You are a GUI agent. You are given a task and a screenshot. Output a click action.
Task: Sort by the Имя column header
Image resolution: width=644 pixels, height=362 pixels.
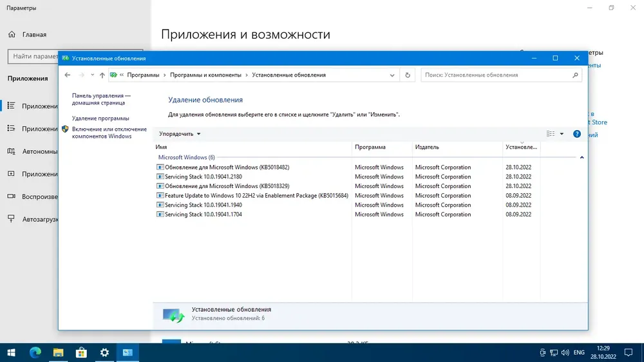tap(252, 147)
